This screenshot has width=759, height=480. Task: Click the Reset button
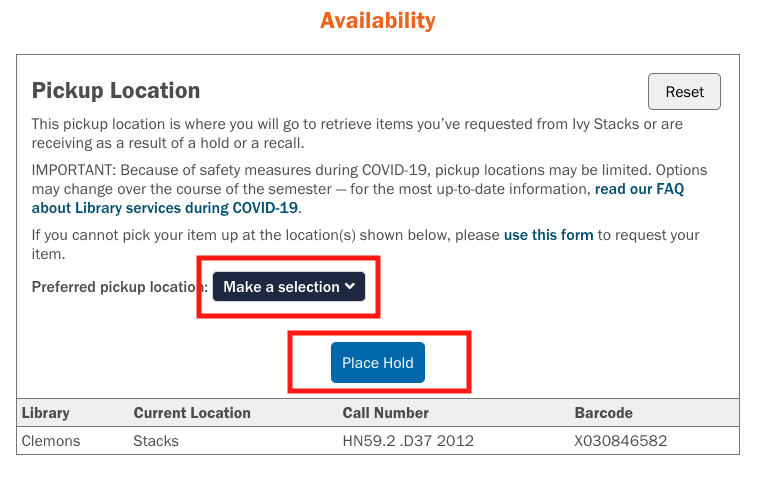coord(684,92)
